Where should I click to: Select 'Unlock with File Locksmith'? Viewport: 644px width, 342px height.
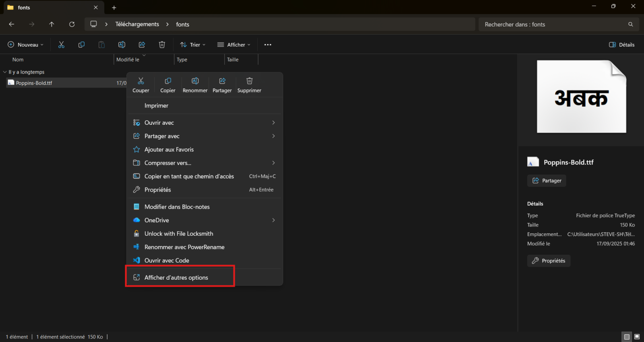click(x=204, y=234)
